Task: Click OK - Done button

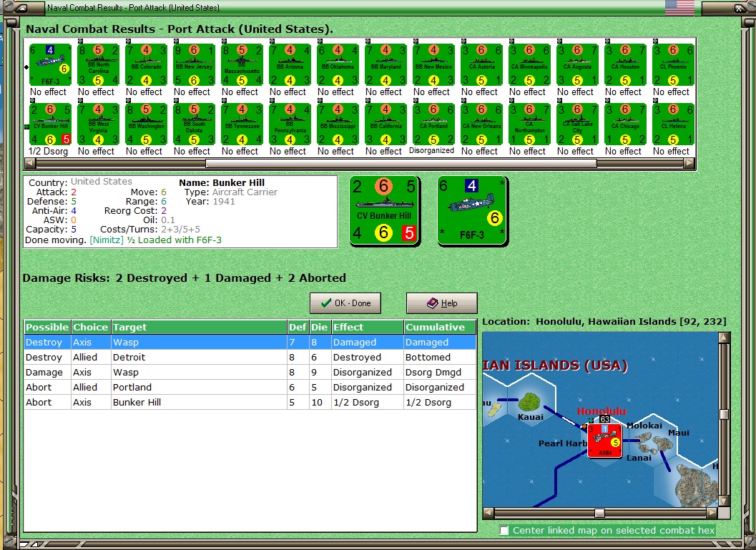Action: pyautogui.click(x=345, y=303)
